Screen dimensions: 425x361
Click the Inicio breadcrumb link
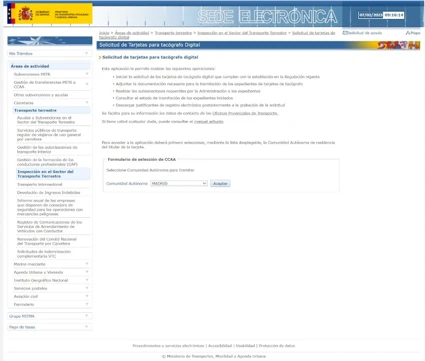point(104,33)
